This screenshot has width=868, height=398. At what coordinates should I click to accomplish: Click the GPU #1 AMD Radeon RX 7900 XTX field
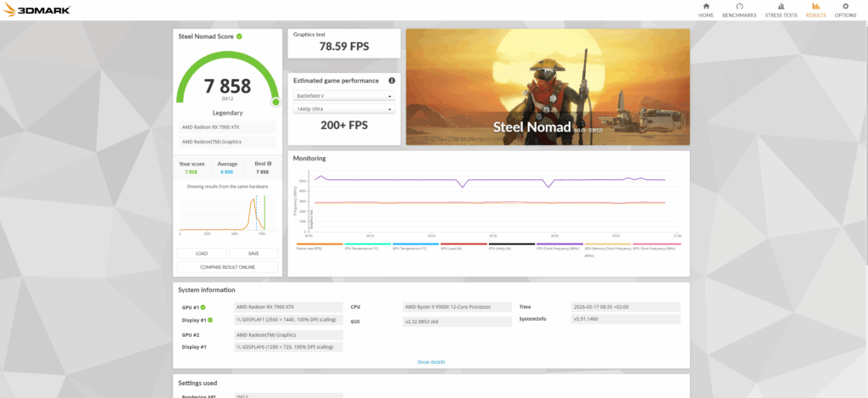(288, 307)
